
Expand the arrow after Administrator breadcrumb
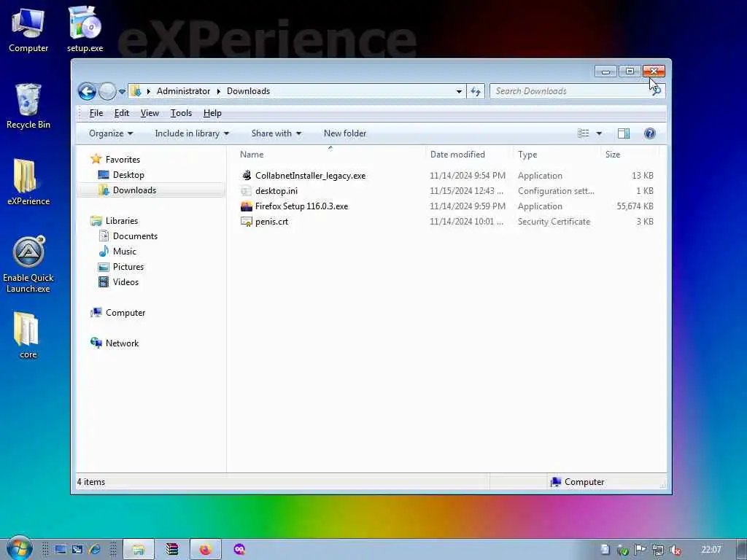[x=219, y=91]
